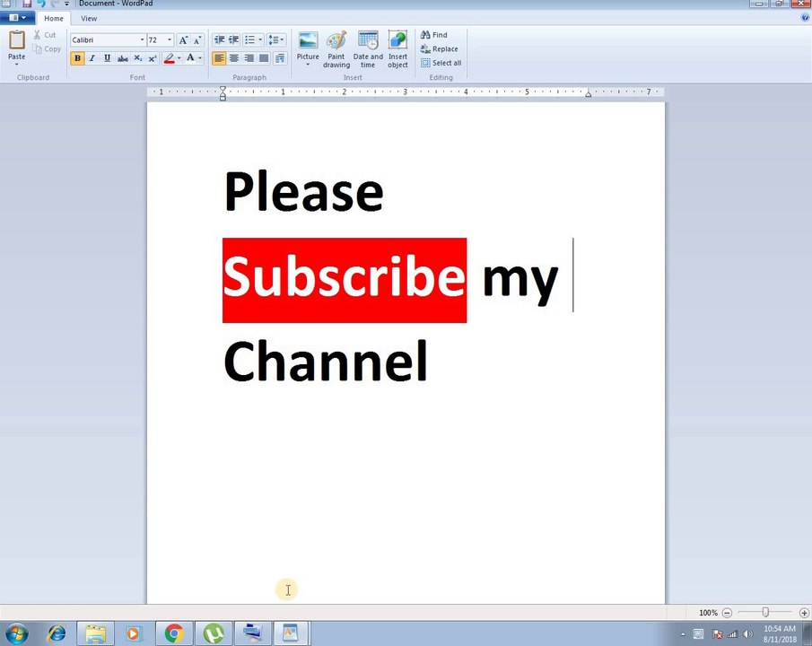This screenshot has height=646, width=812.
Task: Click Save in the quick access toolbar
Action: pos(27,3)
